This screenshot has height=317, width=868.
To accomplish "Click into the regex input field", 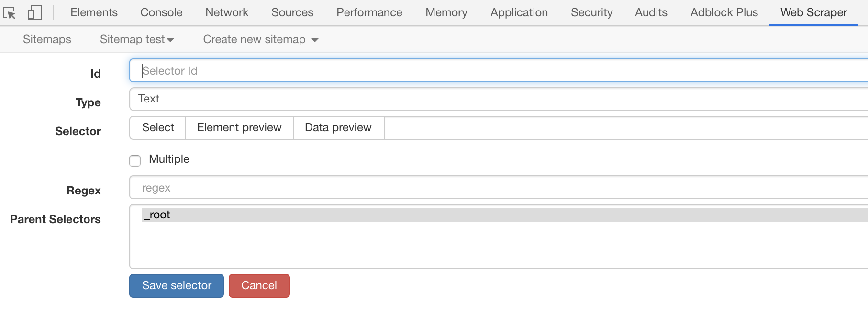I will 498,188.
